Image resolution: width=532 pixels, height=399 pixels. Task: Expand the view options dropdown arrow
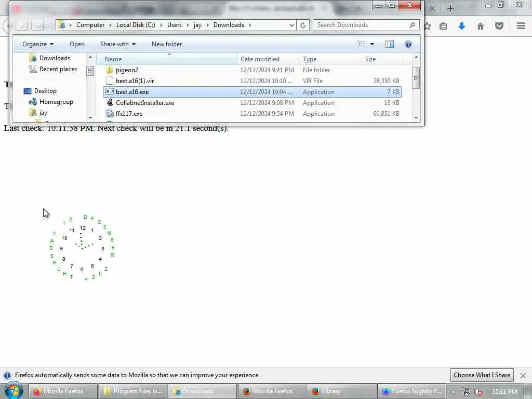372,44
